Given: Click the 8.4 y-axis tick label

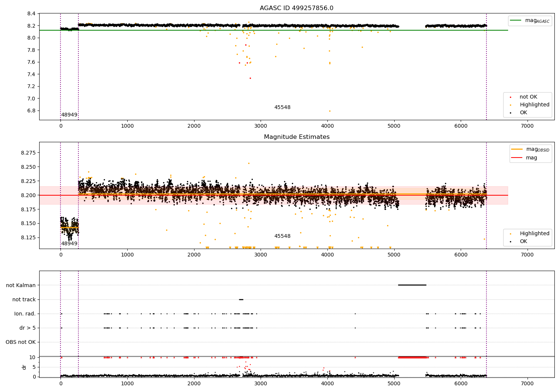Looking at the screenshot, I should click(31, 14).
